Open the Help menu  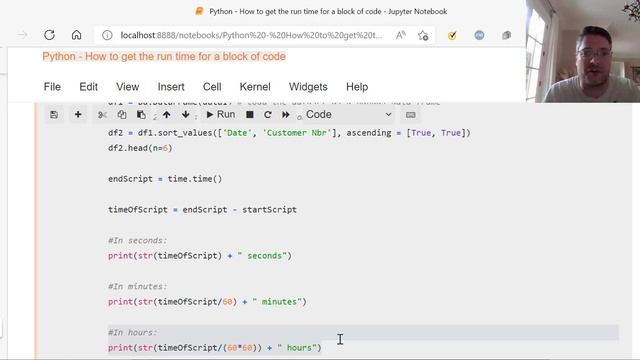point(357,87)
